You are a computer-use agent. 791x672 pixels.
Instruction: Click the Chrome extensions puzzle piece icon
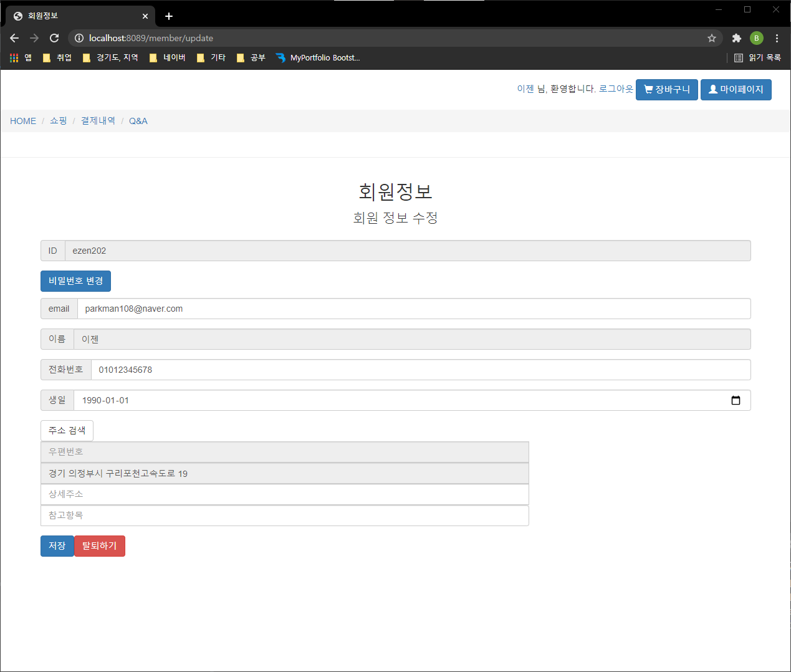click(x=736, y=38)
